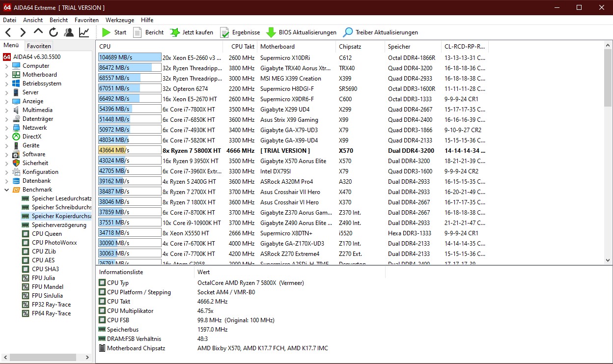Viewport: 613px width, 364px height.
Task: Open FPU SinJulia benchmark
Action: 43,296
